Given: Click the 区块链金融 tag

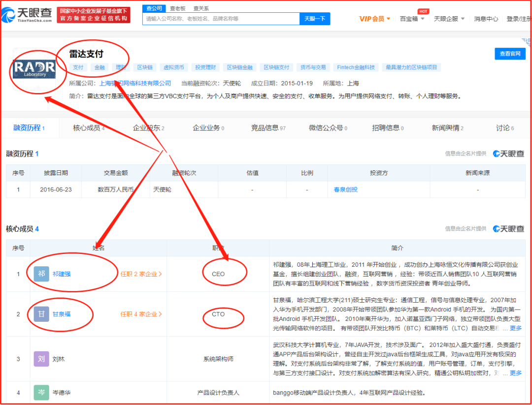Looking at the screenshot, I should click(x=240, y=67).
